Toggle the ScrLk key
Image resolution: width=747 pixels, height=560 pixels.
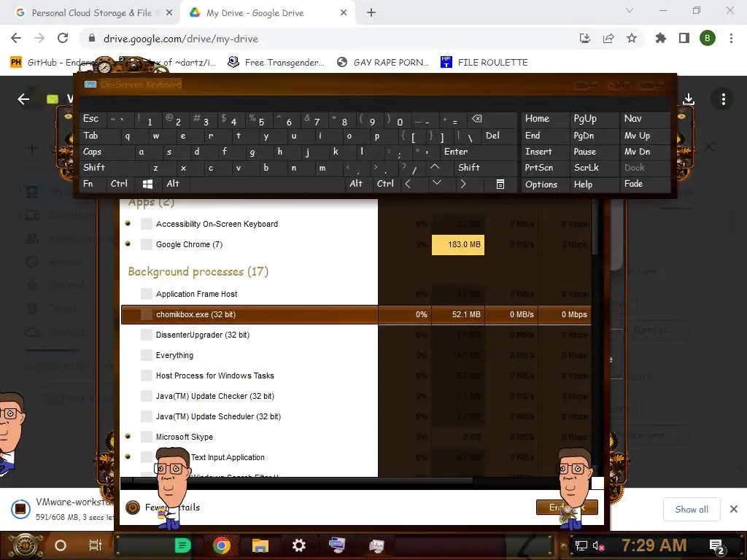point(594,168)
